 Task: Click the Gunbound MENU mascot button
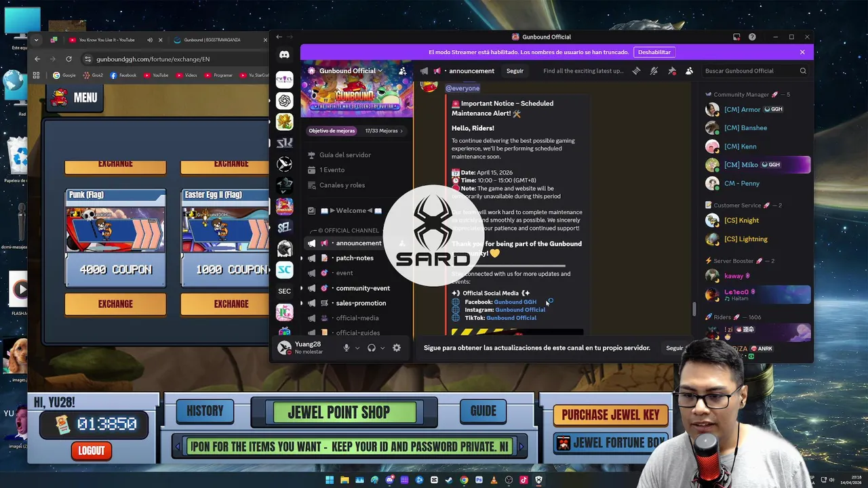tap(75, 97)
